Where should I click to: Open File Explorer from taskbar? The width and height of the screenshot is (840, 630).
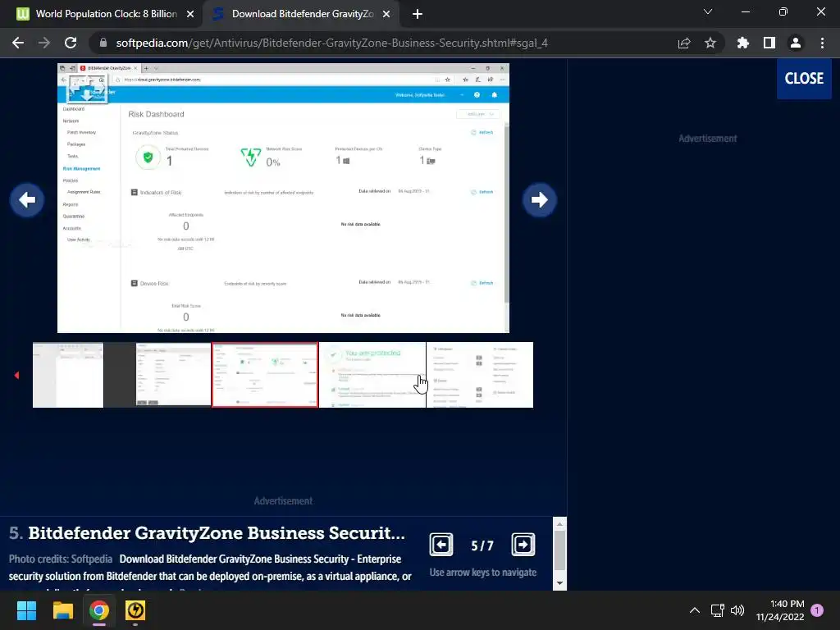pos(62,610)
